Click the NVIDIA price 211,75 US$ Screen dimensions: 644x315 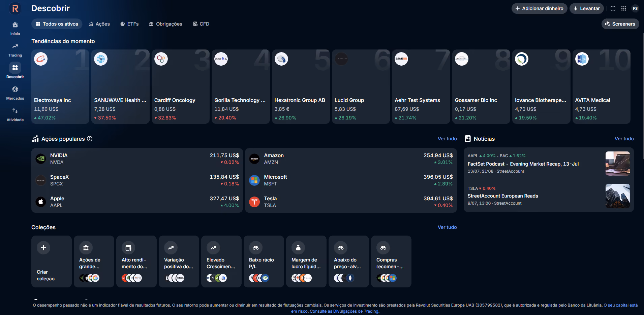point(224,155)
